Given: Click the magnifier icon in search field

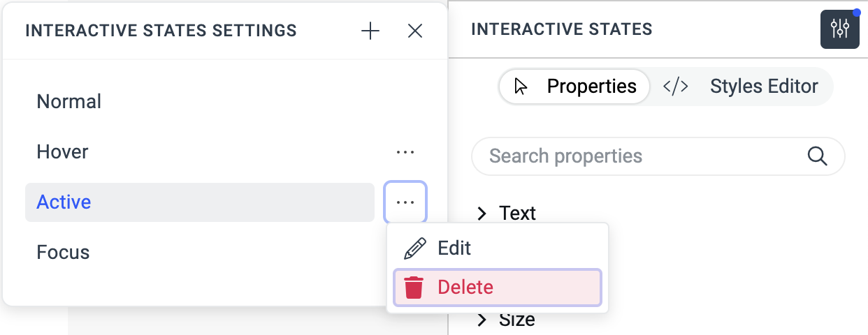Looking at the screenshot, I should pyautogui.click(x=817, y=156).
